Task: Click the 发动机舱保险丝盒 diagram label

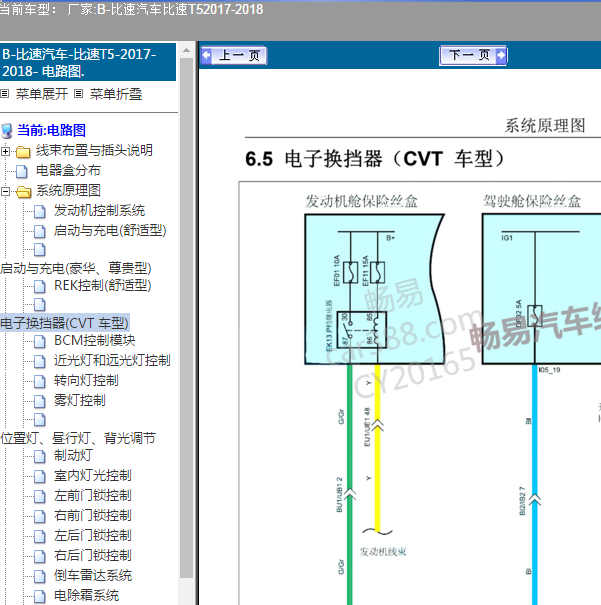Action: (362, 201)
